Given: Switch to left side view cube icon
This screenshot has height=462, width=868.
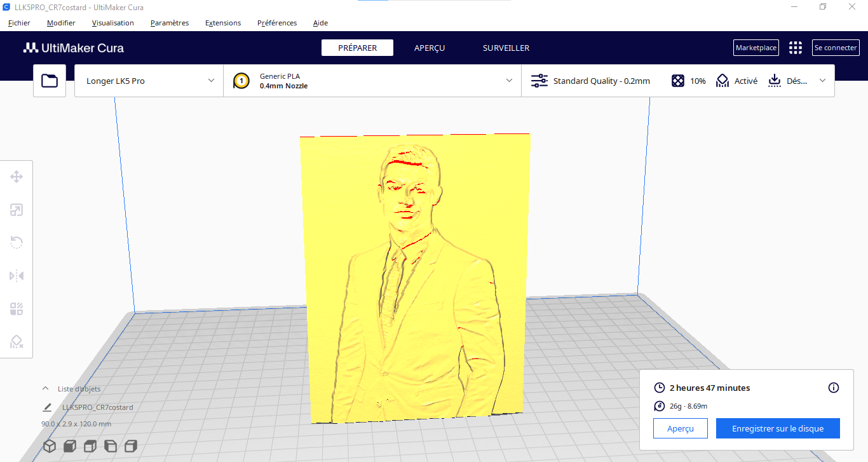Looking at the screenshot, I should tap(111, 446).
